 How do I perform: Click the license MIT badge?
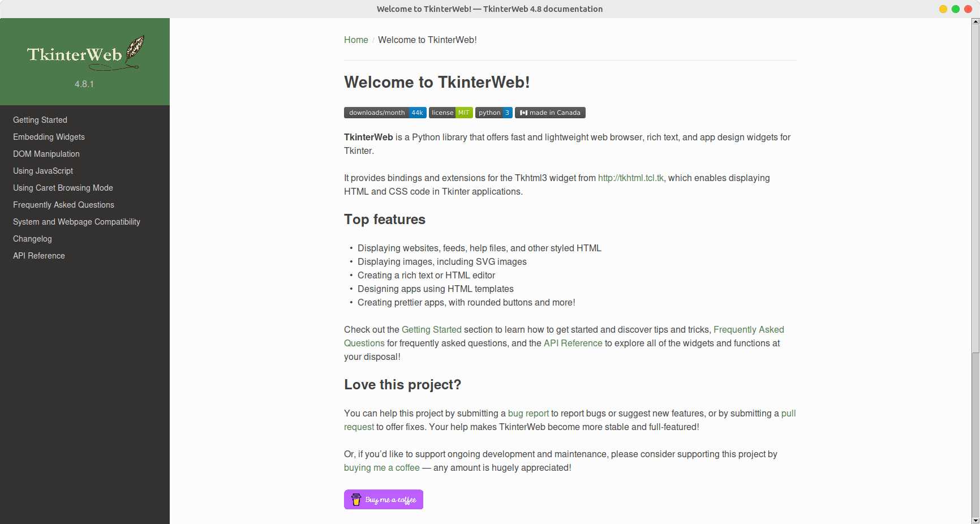click(x=451, y=113)
